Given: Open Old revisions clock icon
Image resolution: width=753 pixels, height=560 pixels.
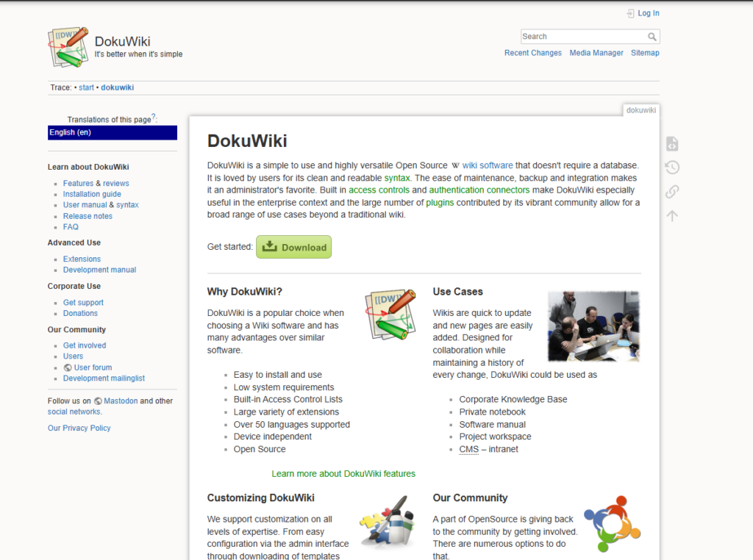Looking at the screenshot, I should pyautogui.click(x=671, y=168).
